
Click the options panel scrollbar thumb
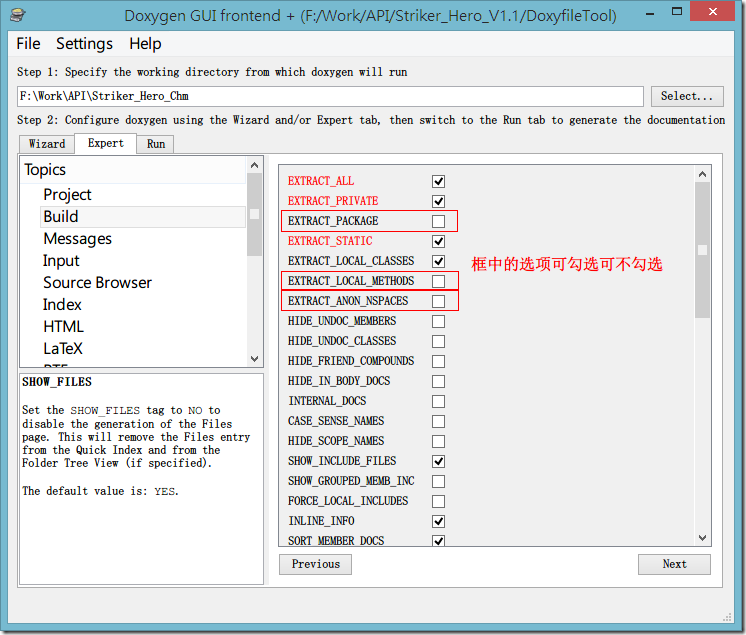pyautogui.click(x=702, y=250)
